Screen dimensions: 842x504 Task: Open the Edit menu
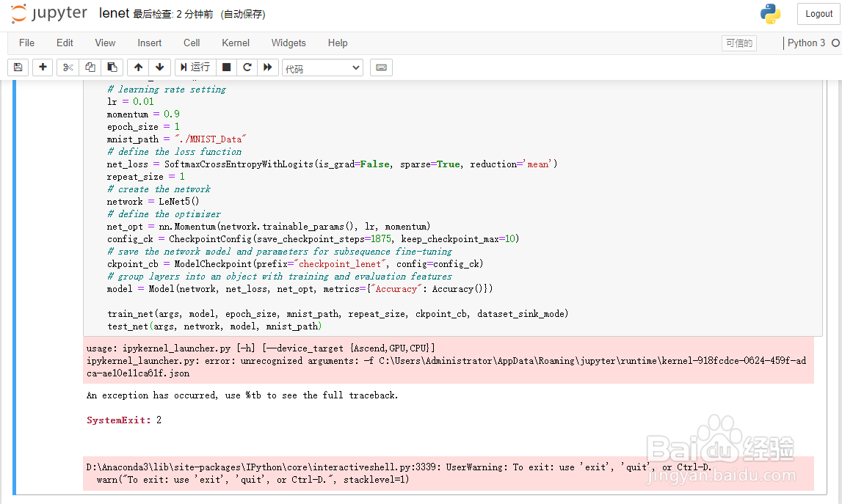click(65, 43)
